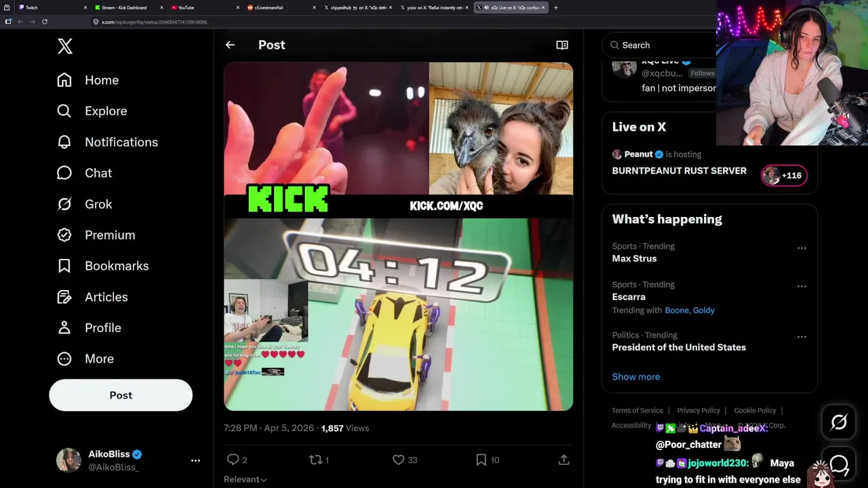Viewport: 868px width, 488px height.
Task: Click the Goldy trending link
Action: 704,310
